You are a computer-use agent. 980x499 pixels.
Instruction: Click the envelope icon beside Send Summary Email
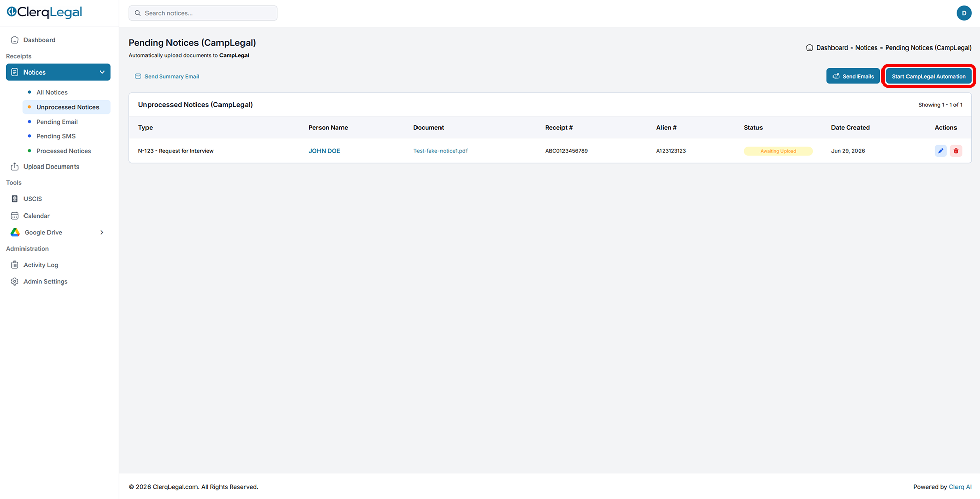(138, 76)
